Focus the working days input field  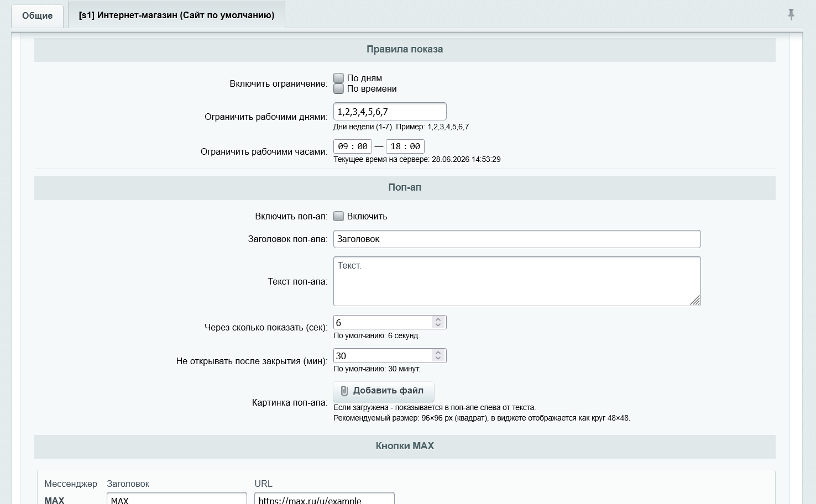(x=390, y=112)
